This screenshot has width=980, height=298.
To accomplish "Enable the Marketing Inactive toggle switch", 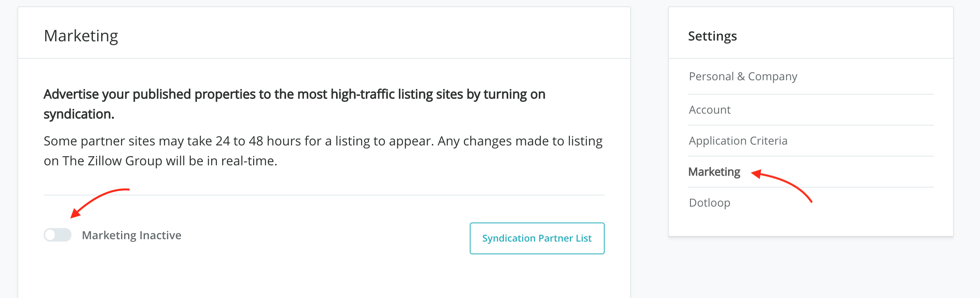I will (58, 235).
